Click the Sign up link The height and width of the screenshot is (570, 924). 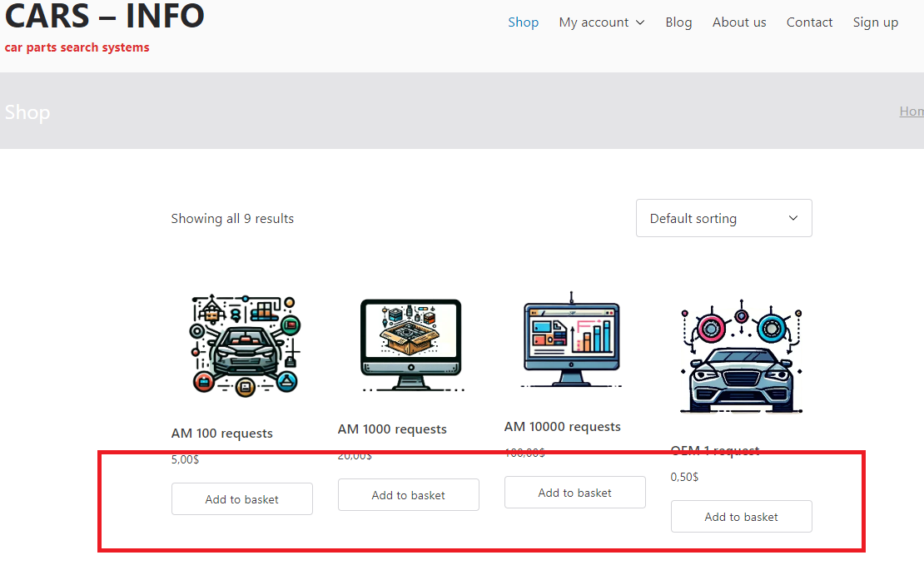click(x=875, y=22)
